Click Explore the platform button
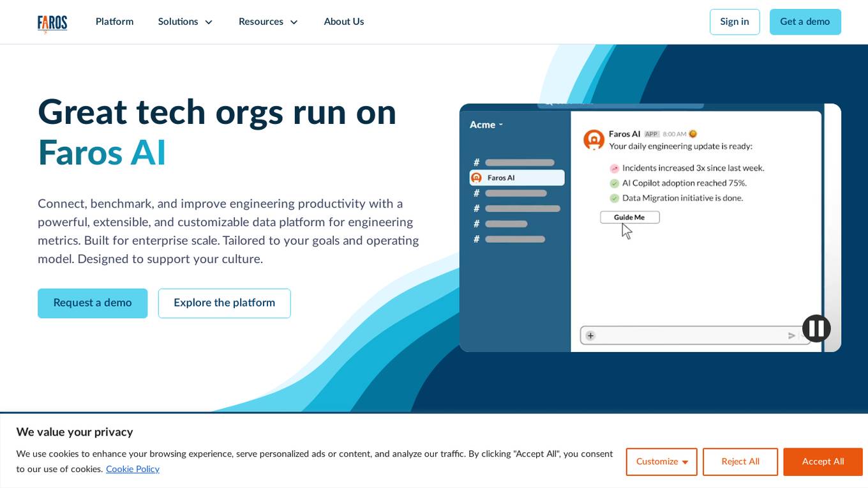 pyautogui.click(x=225, y=303)
